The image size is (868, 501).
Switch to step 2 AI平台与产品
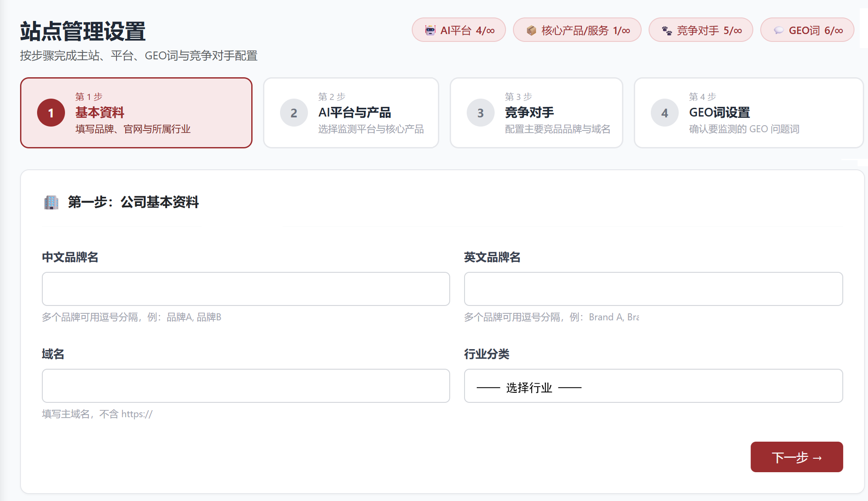(351, 113)
